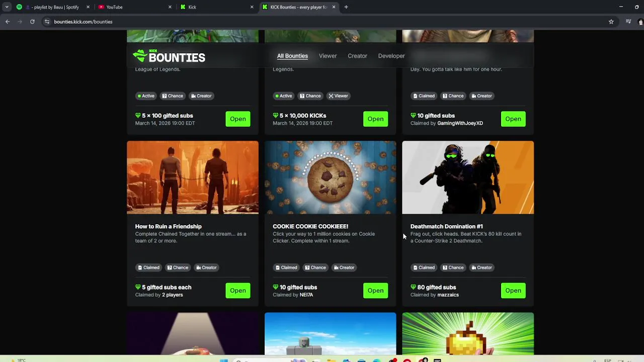Switch to the Creator tab

357,56
